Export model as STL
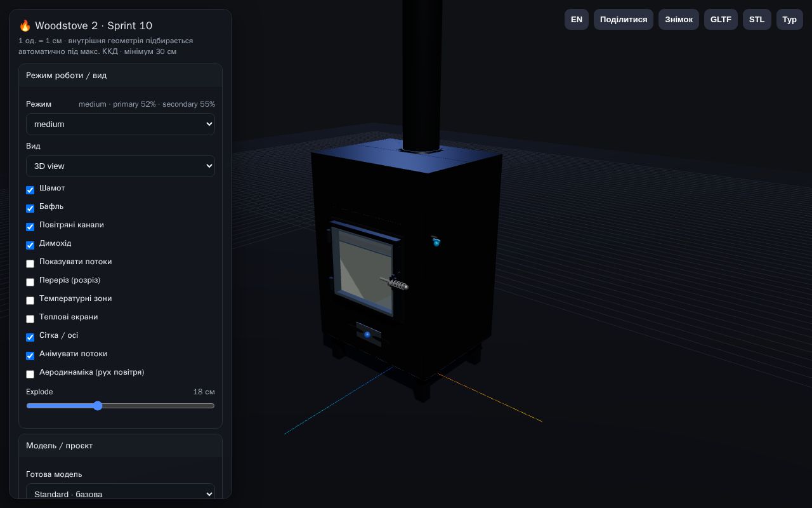Viewport: 812px width, 508px height. pyautogui.click(x=757, y=19)
